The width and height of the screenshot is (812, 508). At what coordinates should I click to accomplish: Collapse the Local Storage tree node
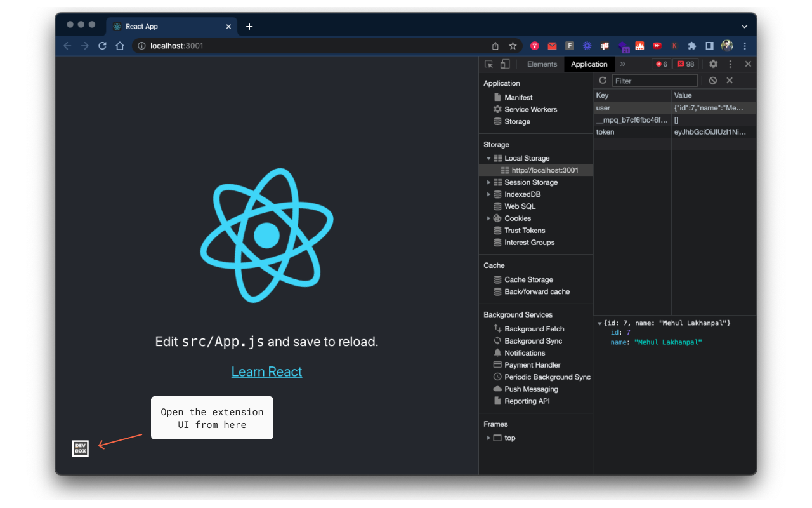(488, 158)
